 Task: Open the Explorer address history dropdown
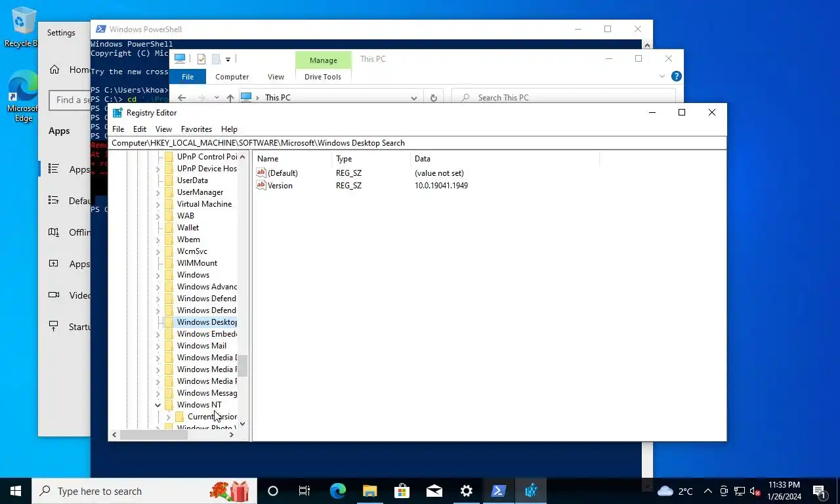[x=413, y=98]
